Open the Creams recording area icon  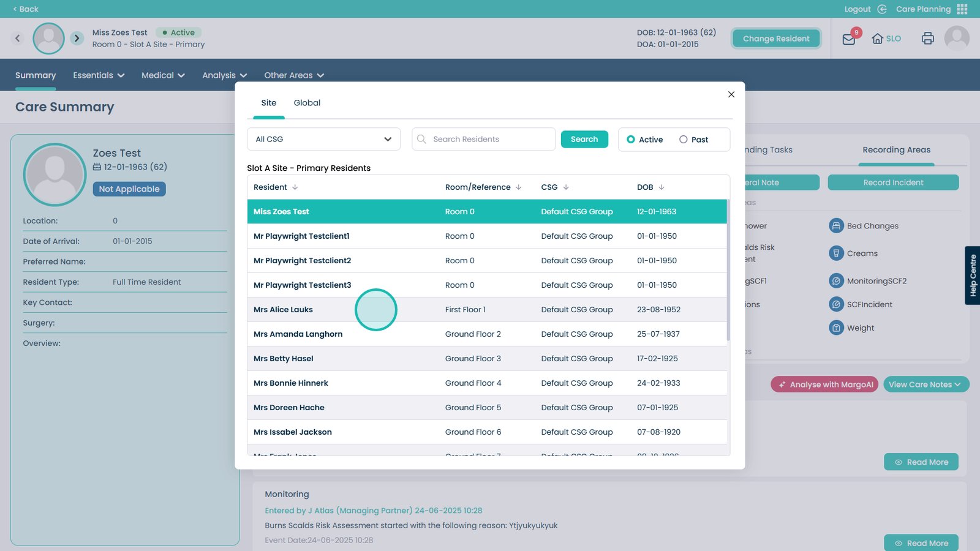pyautogui.click(x=836, y=253)
